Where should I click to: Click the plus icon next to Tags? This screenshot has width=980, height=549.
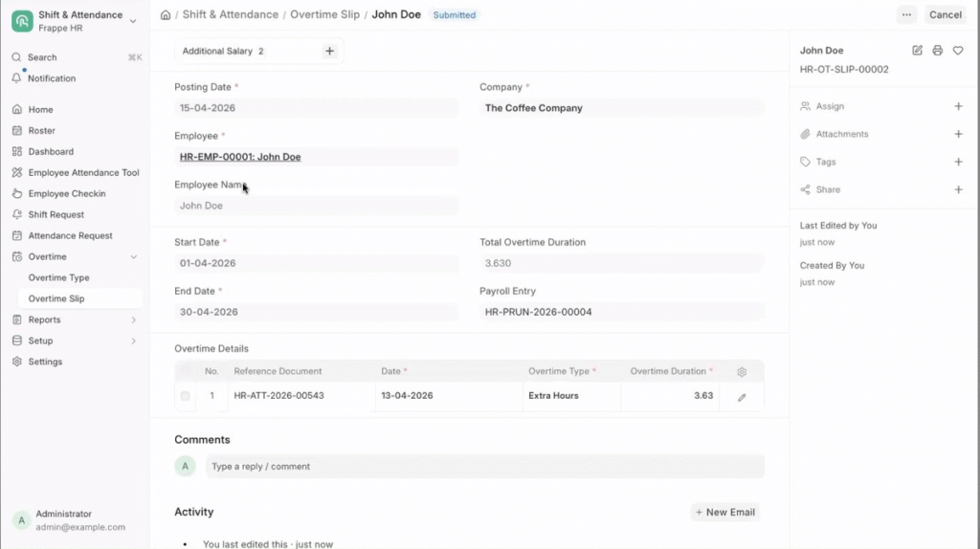(958, 163)
